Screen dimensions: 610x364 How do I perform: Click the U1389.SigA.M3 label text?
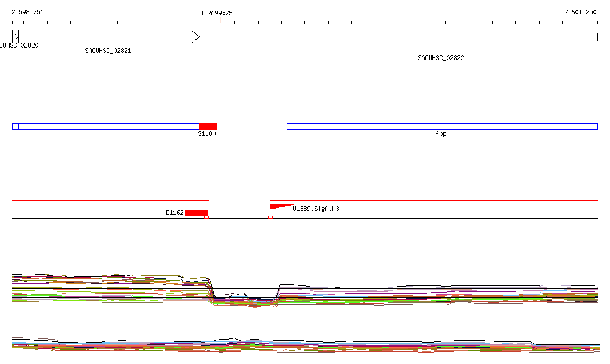click(x=316, y=209)
